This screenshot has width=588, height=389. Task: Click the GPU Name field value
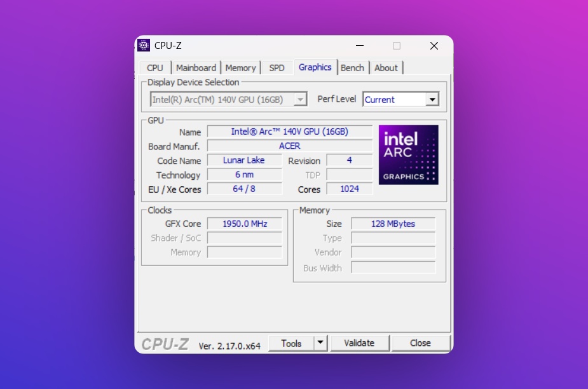click(x=289, y=132)
